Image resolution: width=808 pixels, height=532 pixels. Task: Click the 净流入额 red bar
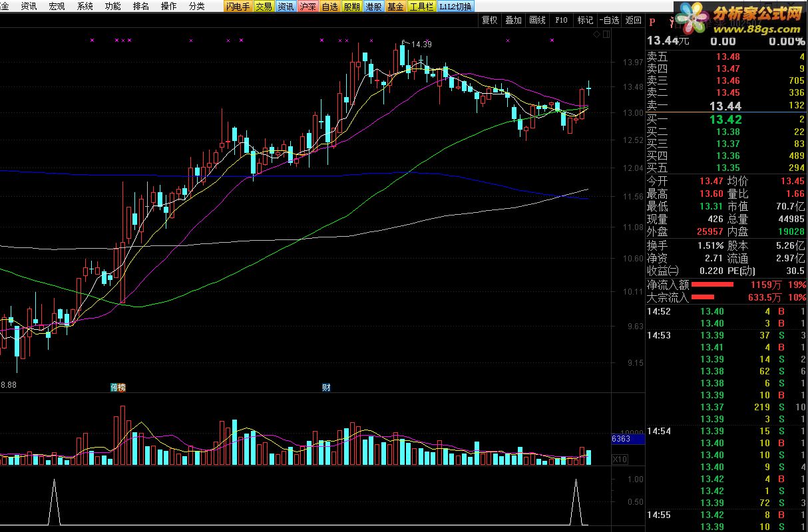pos(713,285)
